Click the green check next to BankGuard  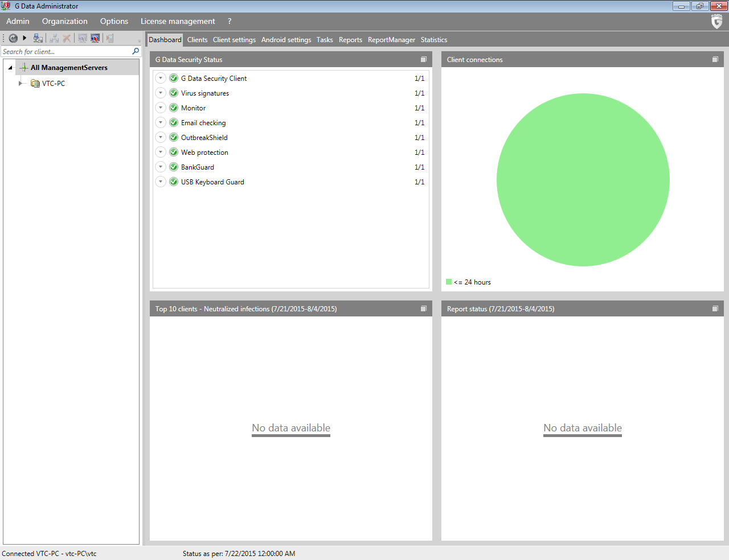pos(174,167)
